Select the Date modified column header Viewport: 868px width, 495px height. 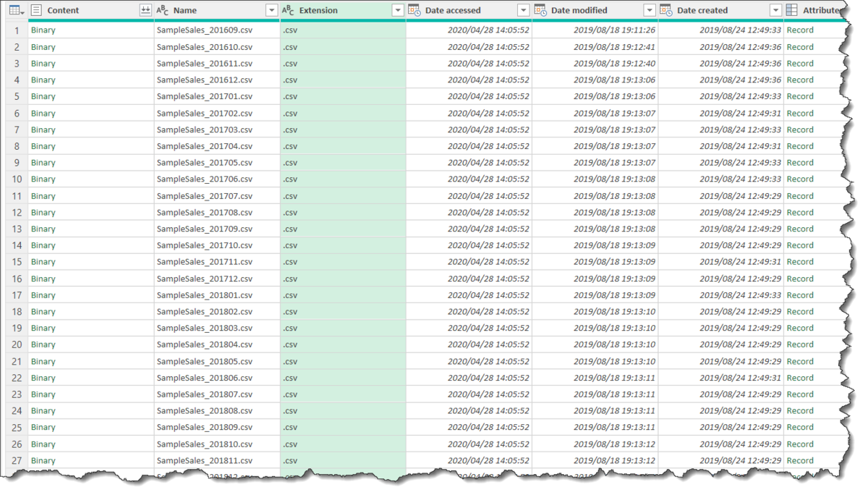[595, 11]
